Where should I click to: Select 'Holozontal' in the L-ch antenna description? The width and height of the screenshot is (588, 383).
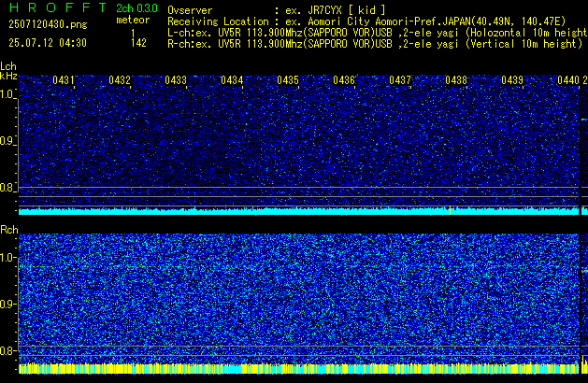[499, 33]
